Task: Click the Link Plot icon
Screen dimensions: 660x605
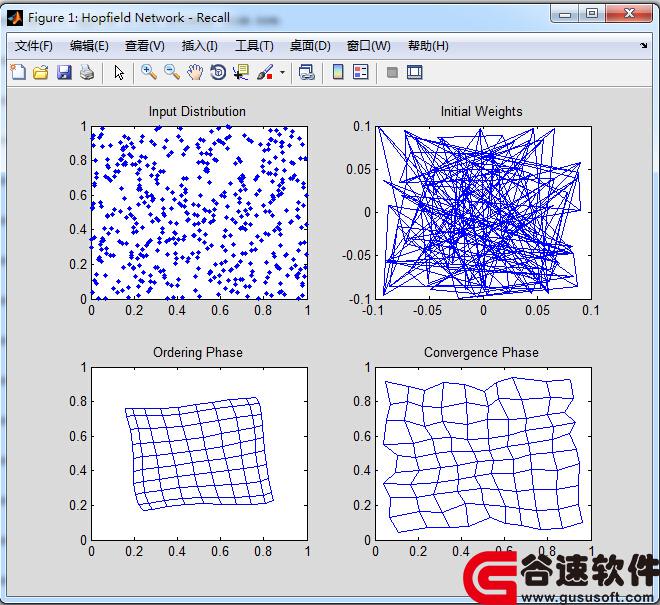Action: [307, 72]
